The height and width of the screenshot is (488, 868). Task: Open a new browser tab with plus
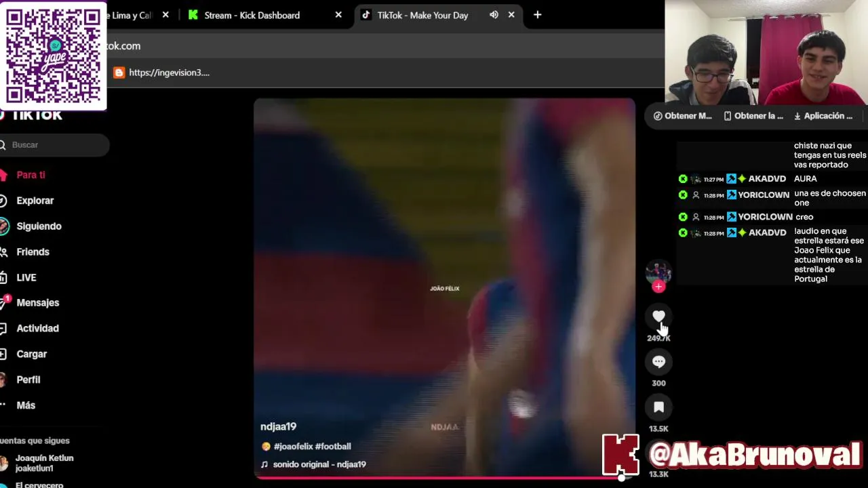(x=537, y=15)
